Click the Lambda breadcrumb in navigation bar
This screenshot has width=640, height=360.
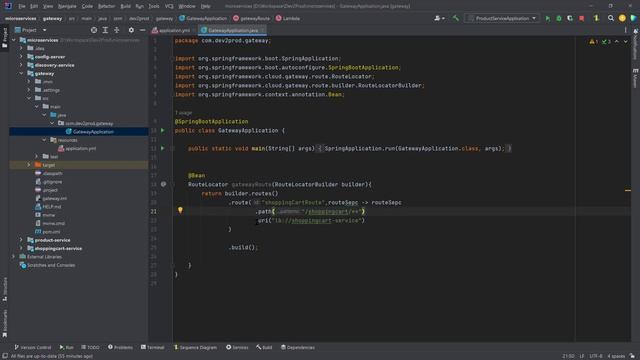288,18
